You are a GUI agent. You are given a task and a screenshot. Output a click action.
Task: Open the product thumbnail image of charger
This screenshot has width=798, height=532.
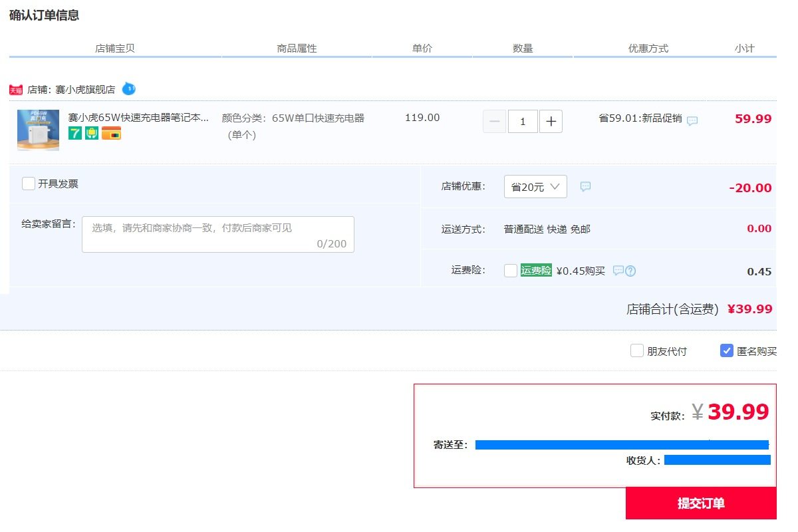coord(38,130)
